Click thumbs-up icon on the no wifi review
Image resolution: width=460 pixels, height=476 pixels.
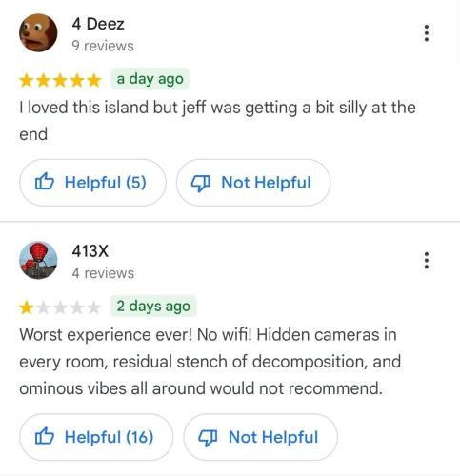tap(44, 436)
